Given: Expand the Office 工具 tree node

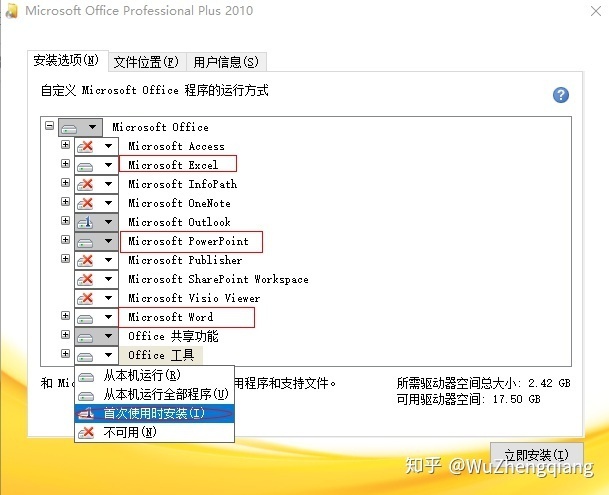Looking at the screenshot, I should click(65, 354).
